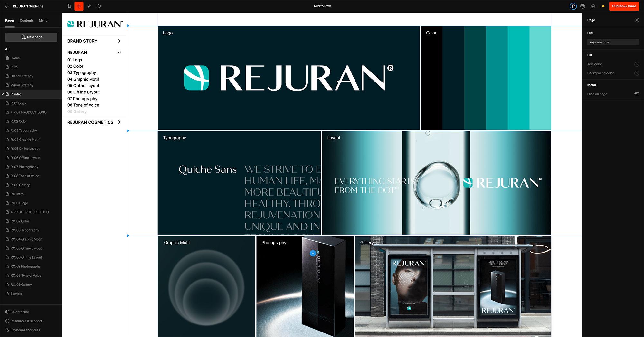
Task: Click the Keyboard shortcuts icon
Action: (7, 330)
